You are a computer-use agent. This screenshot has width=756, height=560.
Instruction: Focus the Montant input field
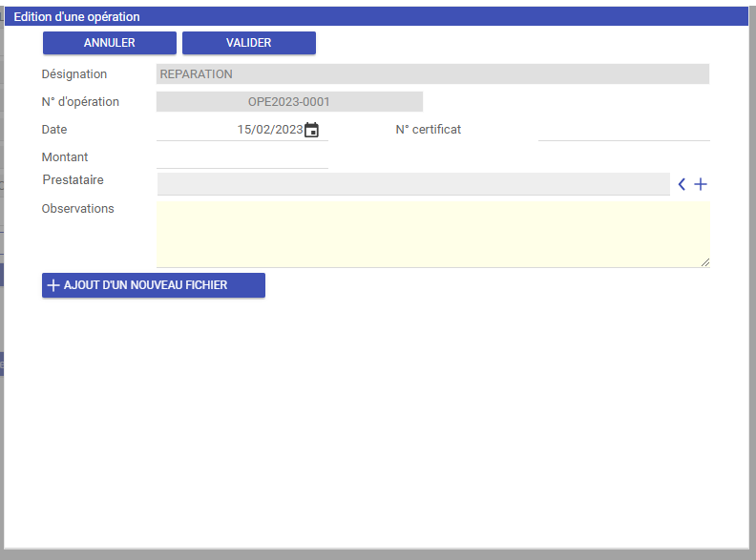tap(242, 157)
